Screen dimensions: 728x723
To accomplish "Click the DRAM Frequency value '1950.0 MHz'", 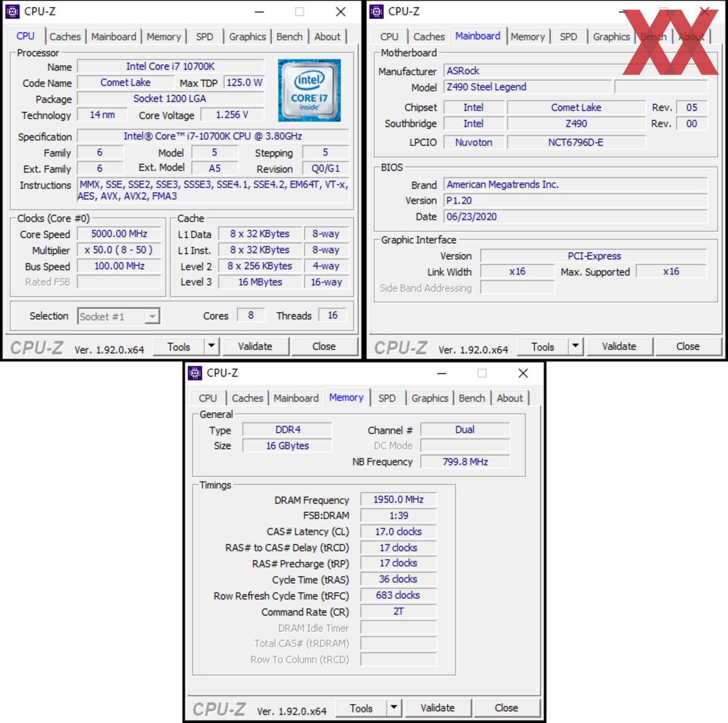I will tap(399, 499).
